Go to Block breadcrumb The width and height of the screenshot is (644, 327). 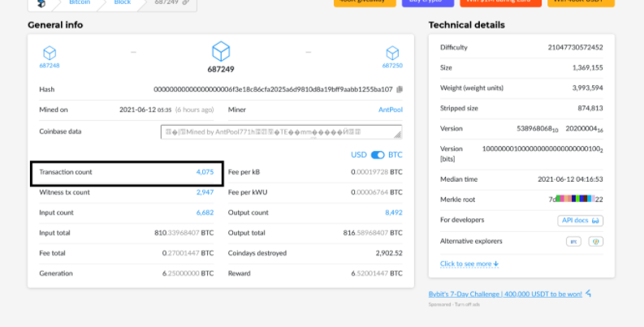pos(123,2)
